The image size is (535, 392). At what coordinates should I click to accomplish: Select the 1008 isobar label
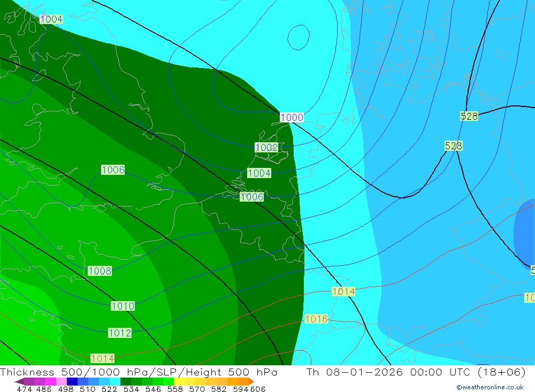[100, 271]
